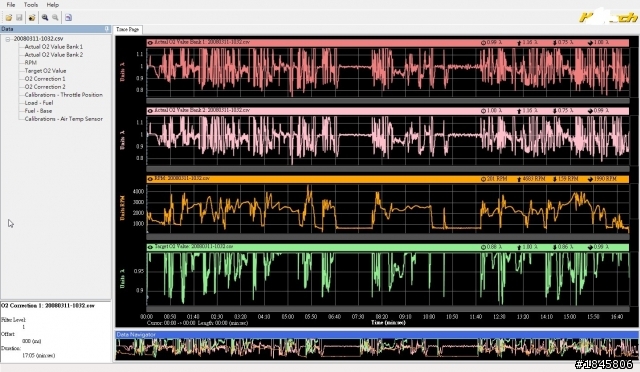Select Calibrations - Air Temp Sensor in tree
640x372 pixels.
[x=63, y=119]
